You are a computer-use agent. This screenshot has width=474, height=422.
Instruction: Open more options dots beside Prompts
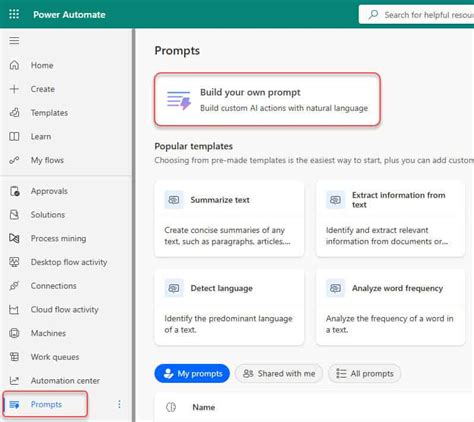click(119, 404)
